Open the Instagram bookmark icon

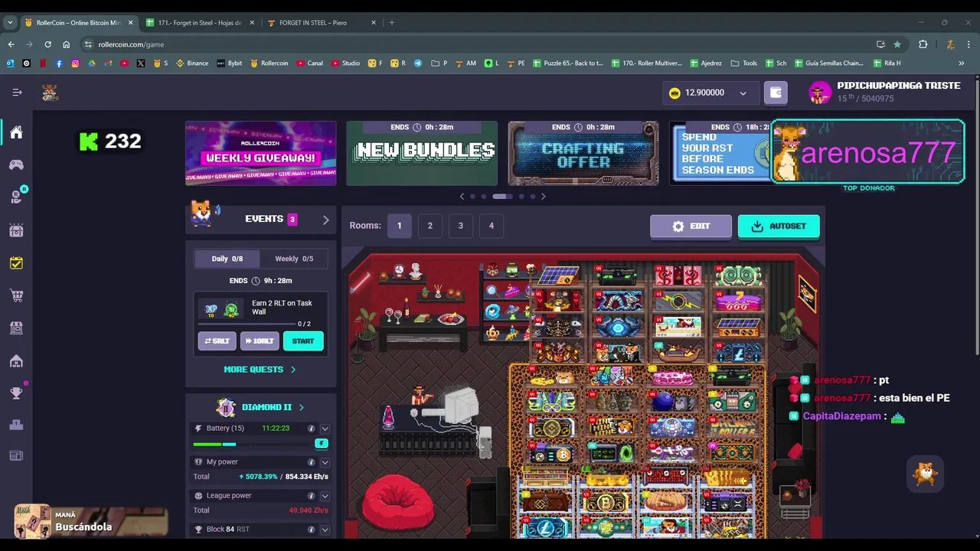[x=75, y=63]
